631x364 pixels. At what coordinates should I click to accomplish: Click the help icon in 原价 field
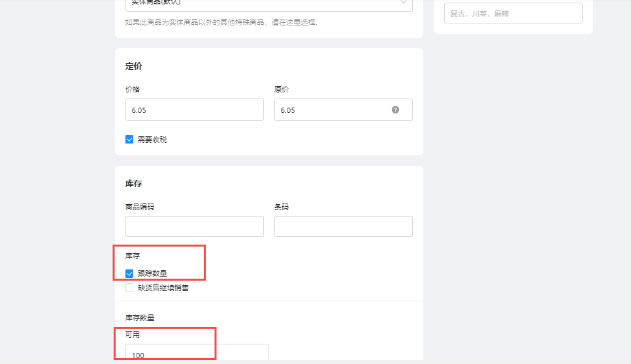(x=395, y=110)
